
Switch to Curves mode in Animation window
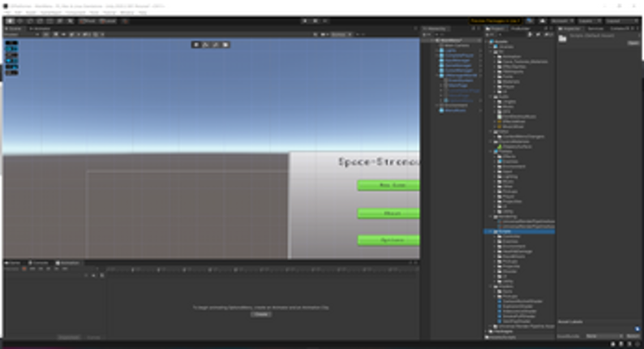[93, 337]
